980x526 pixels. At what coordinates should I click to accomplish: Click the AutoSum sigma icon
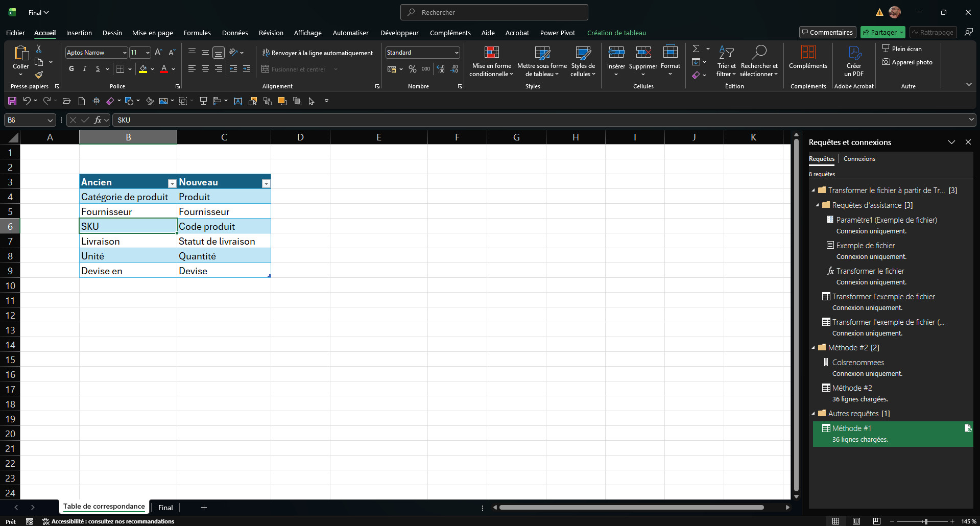coord(696,49)
